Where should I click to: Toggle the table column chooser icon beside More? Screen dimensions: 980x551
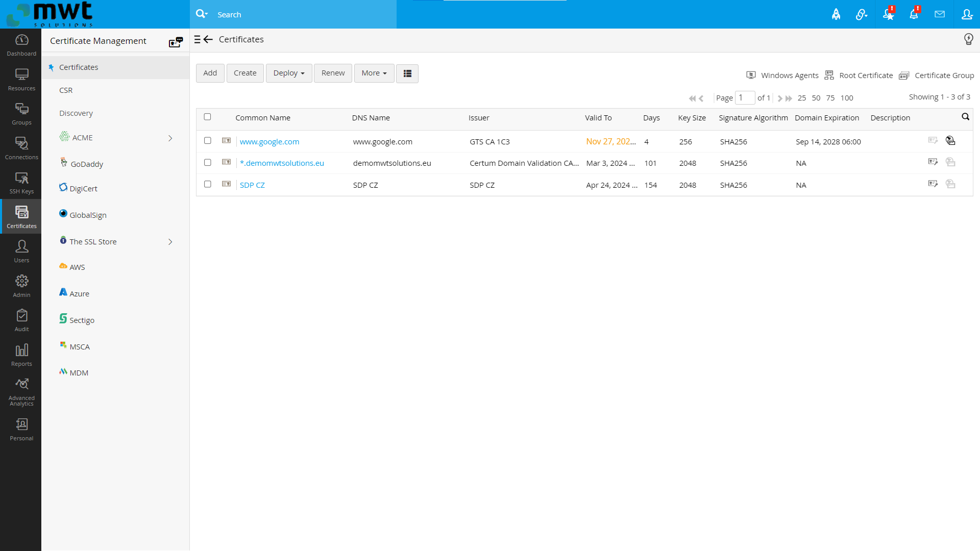coord(407,73)
